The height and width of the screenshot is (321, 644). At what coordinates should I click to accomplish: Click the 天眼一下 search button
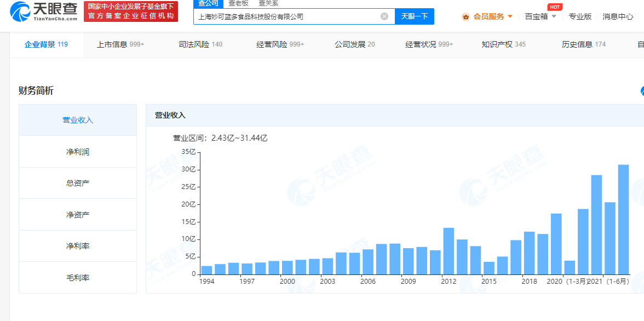415,16
